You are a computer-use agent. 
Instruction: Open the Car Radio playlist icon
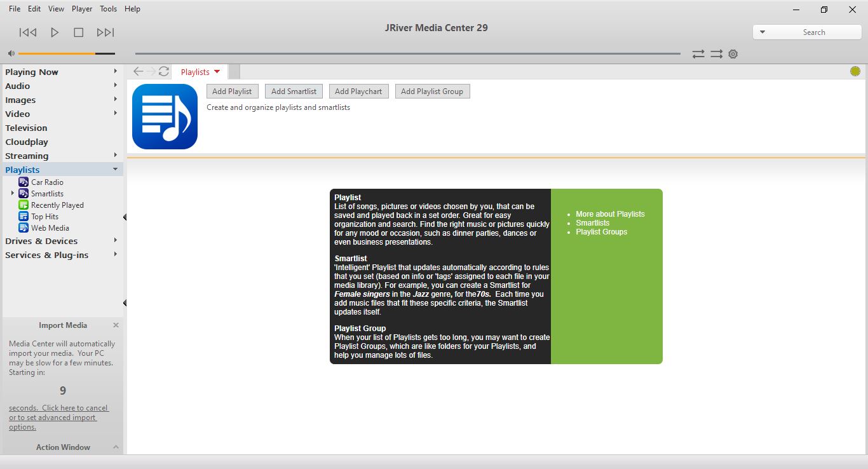point(24,182)
